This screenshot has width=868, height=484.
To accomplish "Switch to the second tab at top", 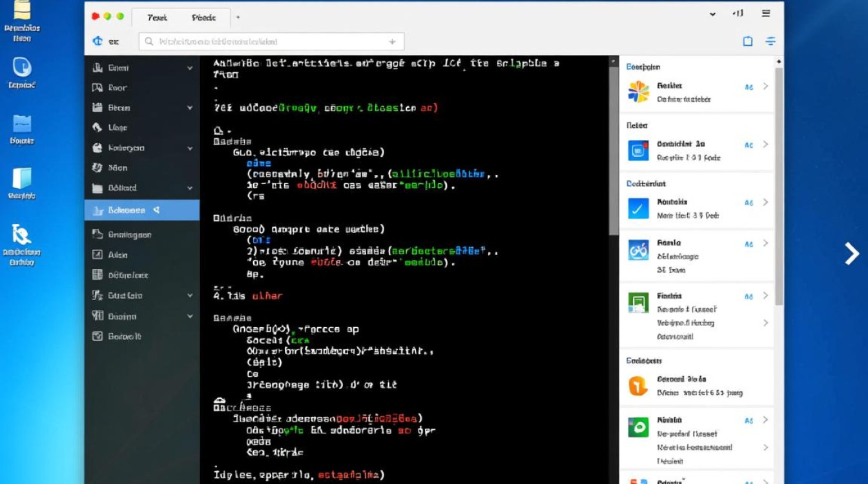I will click(x=204, y=17).
